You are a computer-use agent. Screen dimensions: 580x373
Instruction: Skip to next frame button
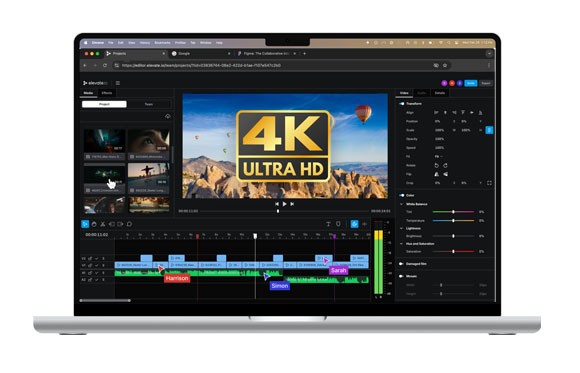(x=292, y=204)
